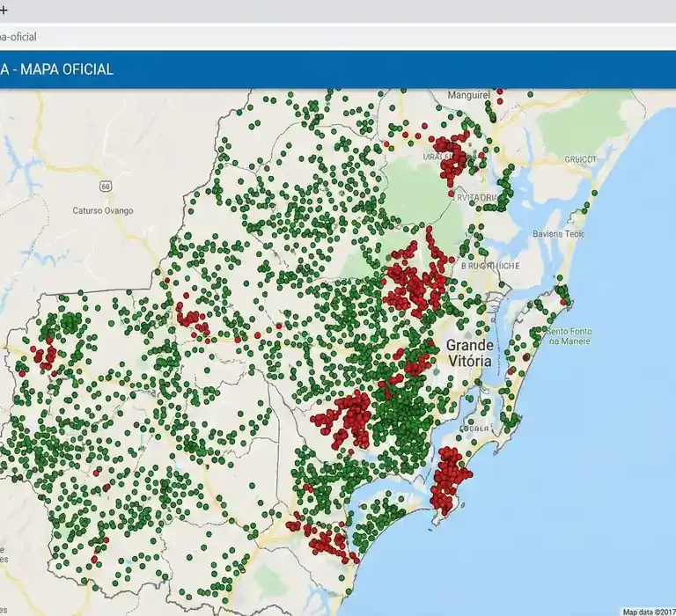
Task: Focus the address bar ending in 'pa-oficial'
Action: coord(338,37)
